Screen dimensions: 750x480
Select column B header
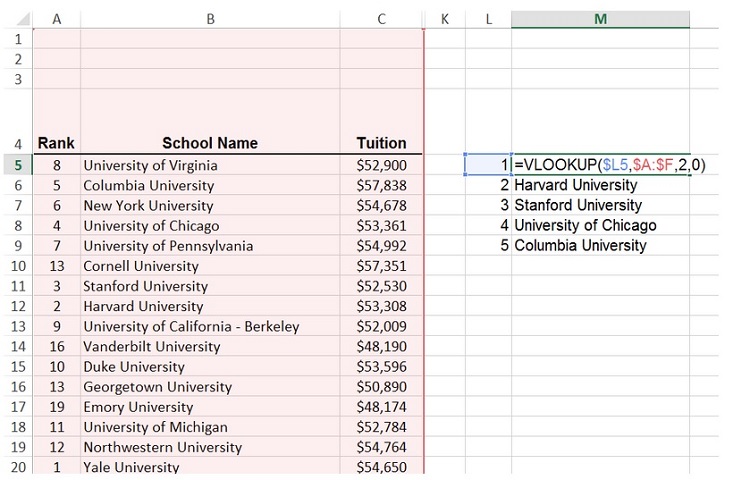[210, 19]
